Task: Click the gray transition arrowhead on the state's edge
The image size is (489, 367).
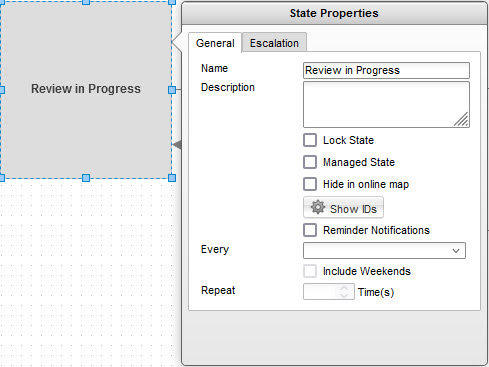Action: tap(177, 145)
